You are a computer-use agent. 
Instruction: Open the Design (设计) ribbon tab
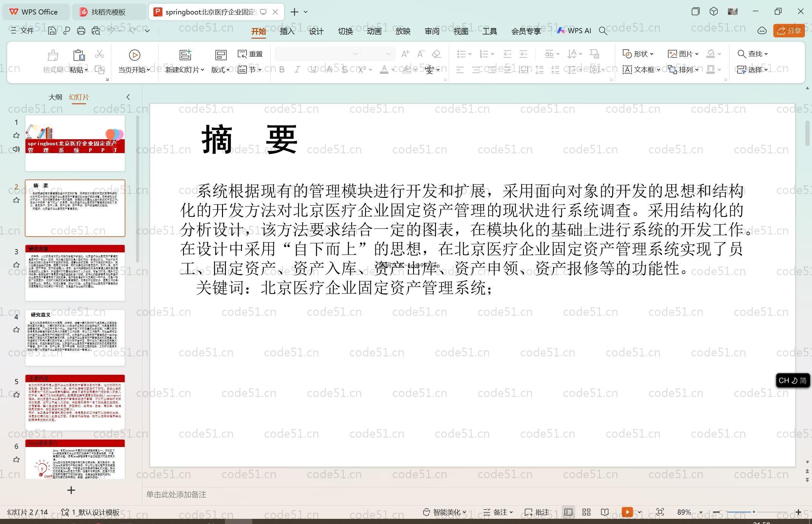pos(316,31)
